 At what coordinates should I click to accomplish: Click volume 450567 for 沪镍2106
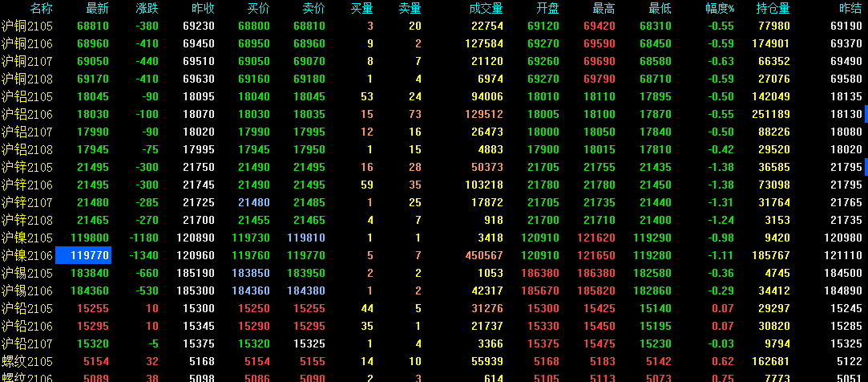click(x=484, y=255)
